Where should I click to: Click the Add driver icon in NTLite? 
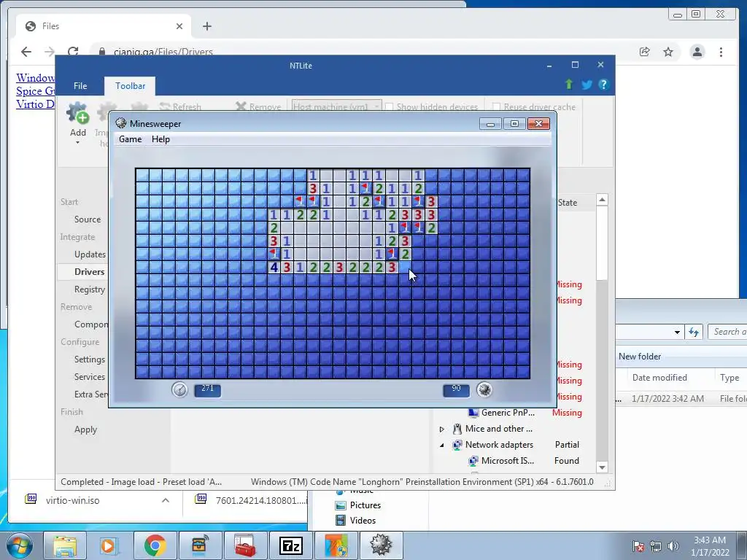pyautogui.click(x=77, y=113)
